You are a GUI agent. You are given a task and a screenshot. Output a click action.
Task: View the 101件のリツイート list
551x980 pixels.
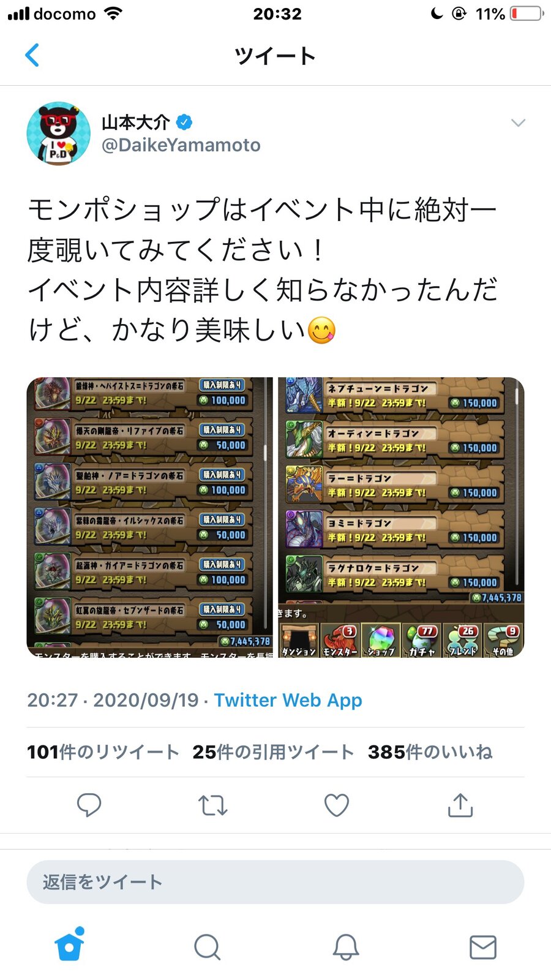pyautogui.click(x=103, y=752)
